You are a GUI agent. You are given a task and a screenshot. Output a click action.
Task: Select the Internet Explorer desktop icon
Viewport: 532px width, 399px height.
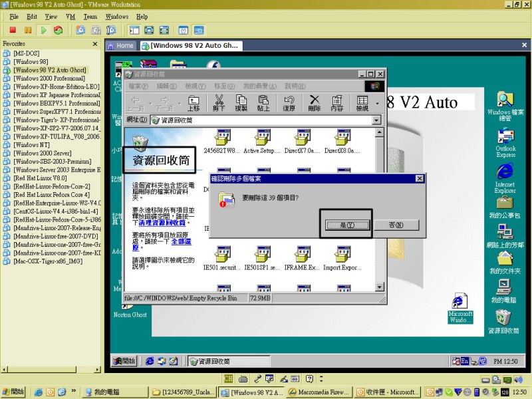tap(505, 178)
